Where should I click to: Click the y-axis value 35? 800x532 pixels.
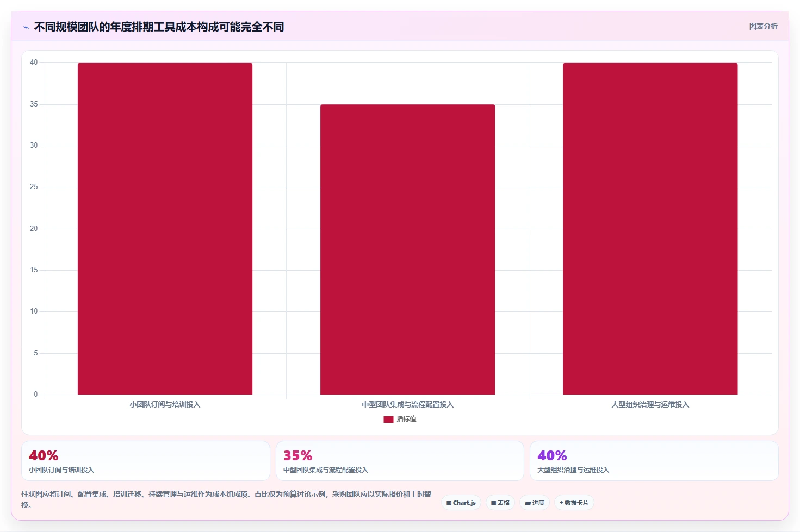point(34,104)
